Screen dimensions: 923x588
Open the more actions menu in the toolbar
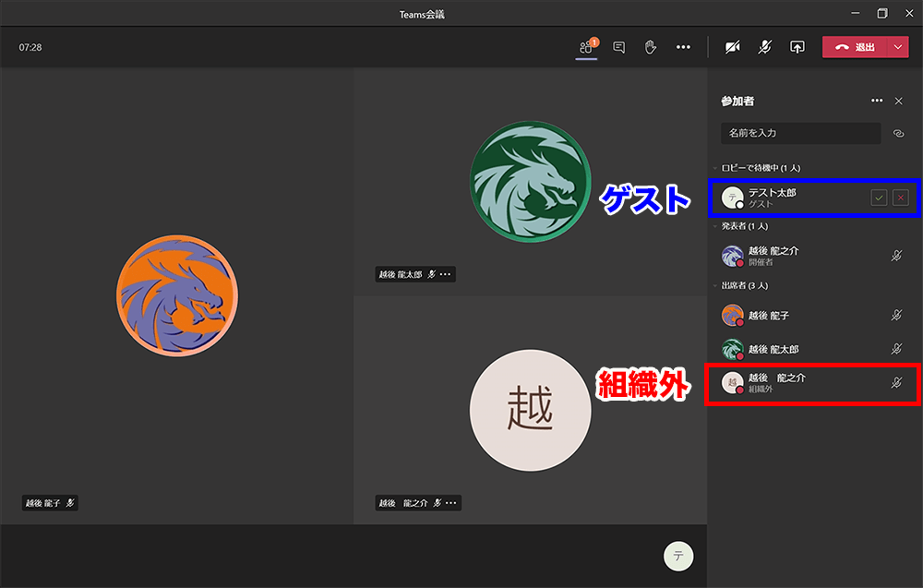click(683, 46)
